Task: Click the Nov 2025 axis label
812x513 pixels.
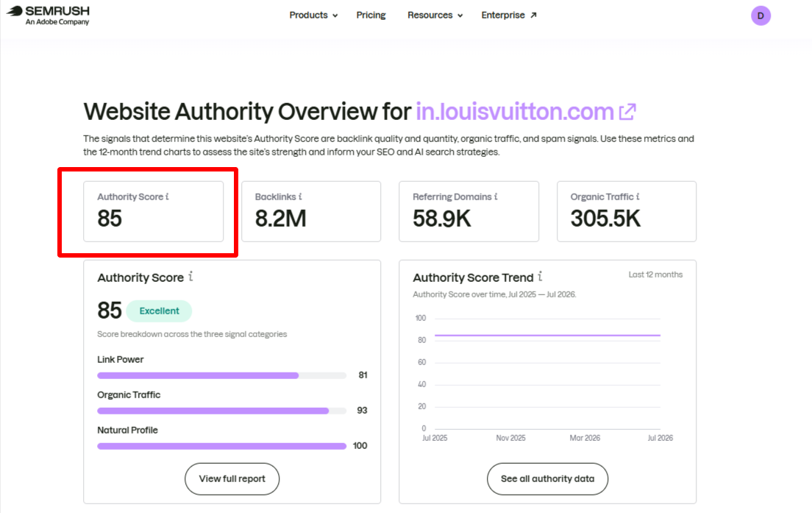Action: point(510,438)
